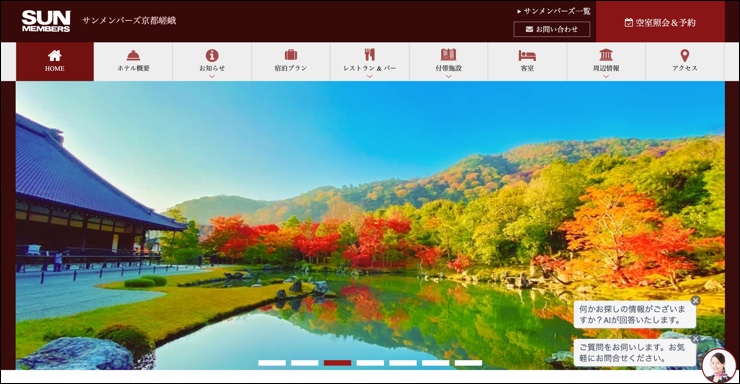The height and width of the screenshot is (384, 740).
Task: Expand the 付帯施設 menu chevron
Action: tap(448, 76)
